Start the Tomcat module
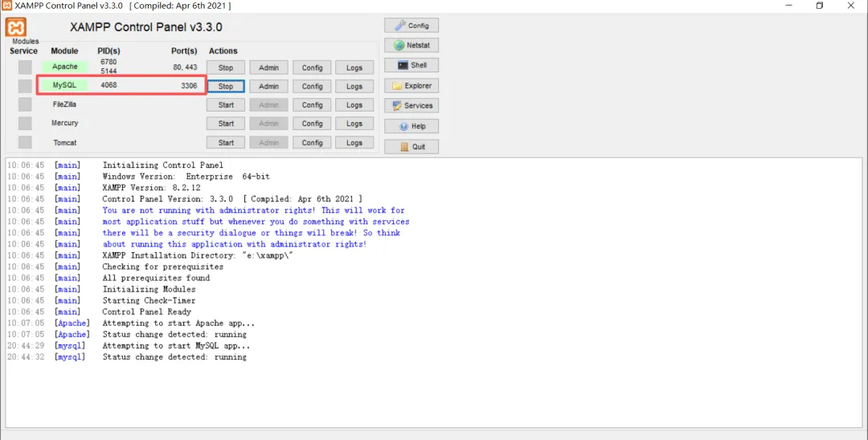 225,143
